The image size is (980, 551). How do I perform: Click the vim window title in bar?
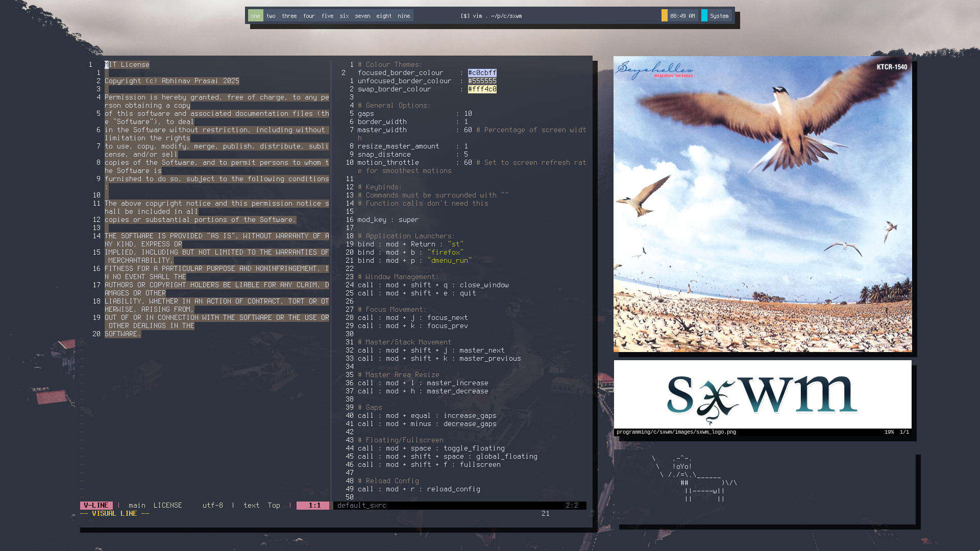pos(491,16)
